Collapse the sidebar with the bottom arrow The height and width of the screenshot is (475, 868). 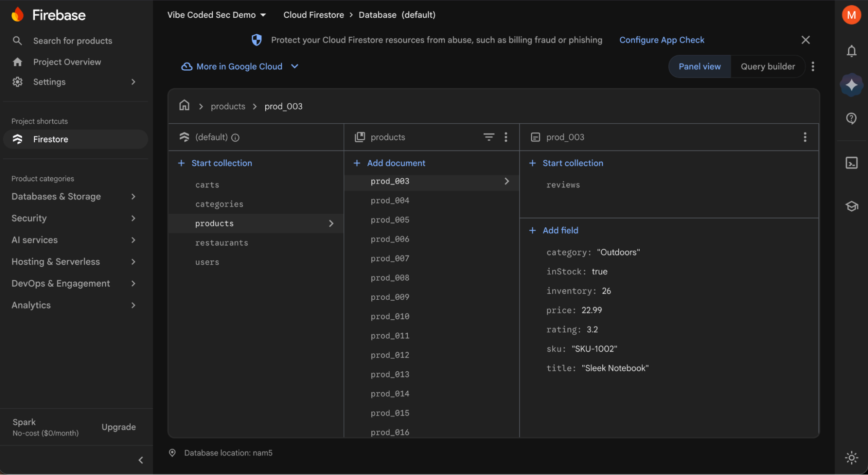tap(141, 460)
